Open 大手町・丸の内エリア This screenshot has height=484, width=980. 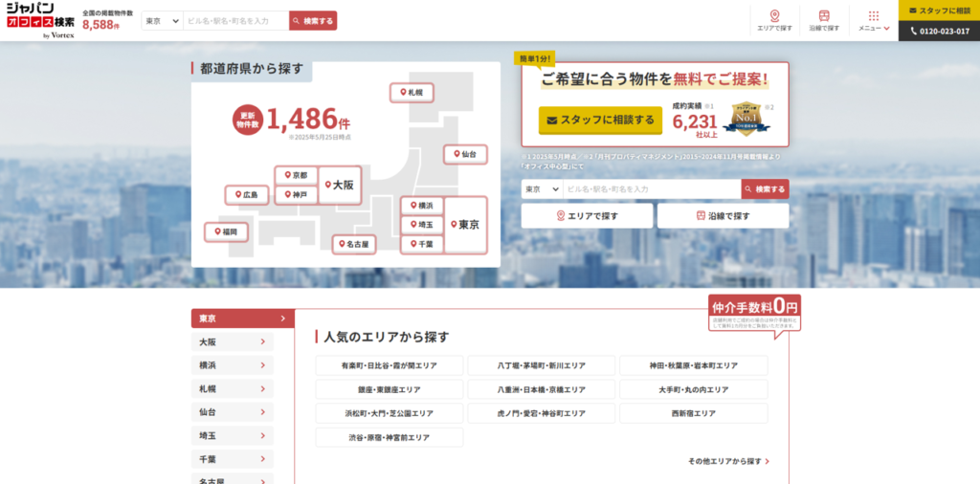coord(694,389)
